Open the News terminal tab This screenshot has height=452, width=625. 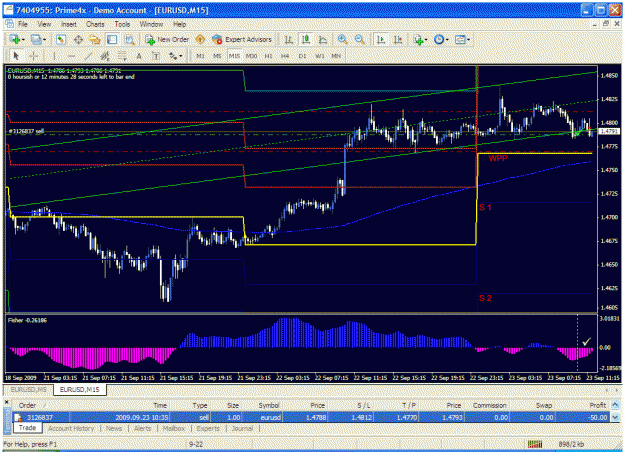click(x=114, y=428)
